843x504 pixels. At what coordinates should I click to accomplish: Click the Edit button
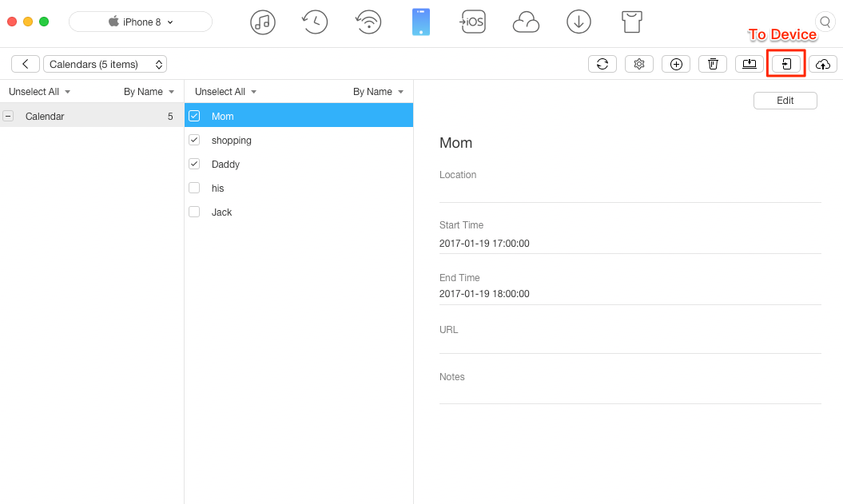point(785,101)
